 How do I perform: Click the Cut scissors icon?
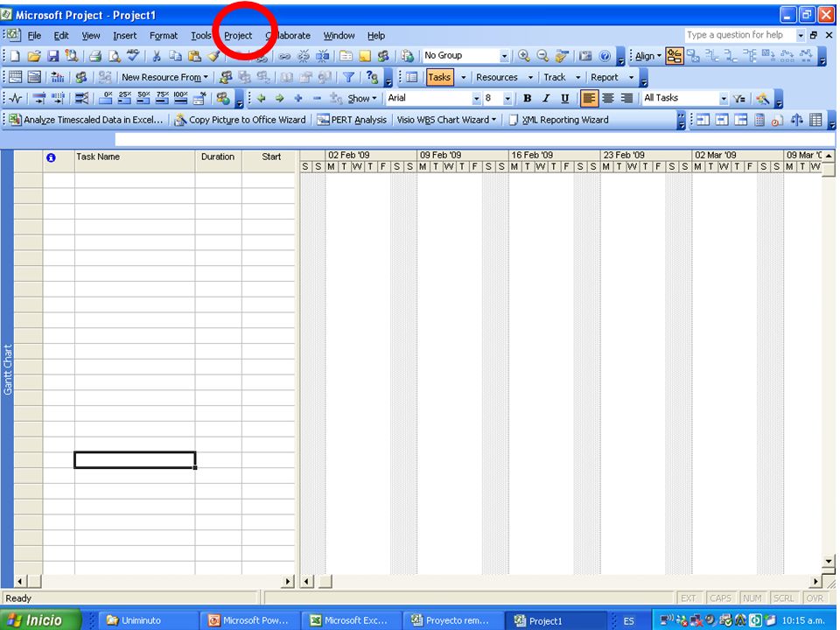157,56
